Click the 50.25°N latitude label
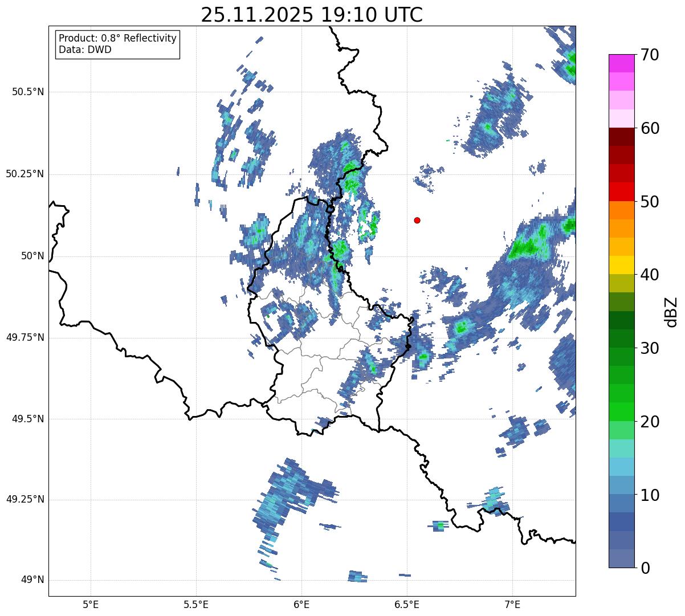This screenshot has width=685, height=616. pos(25,174)
